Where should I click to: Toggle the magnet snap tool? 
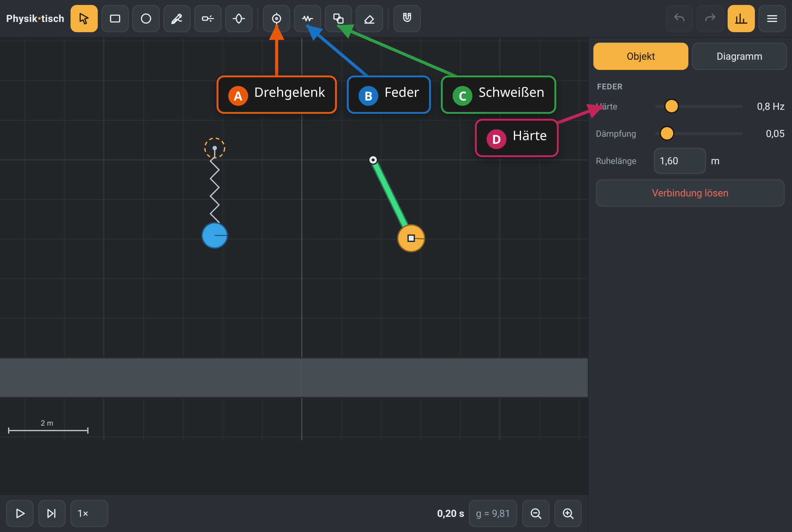click(x=407, y=18)
